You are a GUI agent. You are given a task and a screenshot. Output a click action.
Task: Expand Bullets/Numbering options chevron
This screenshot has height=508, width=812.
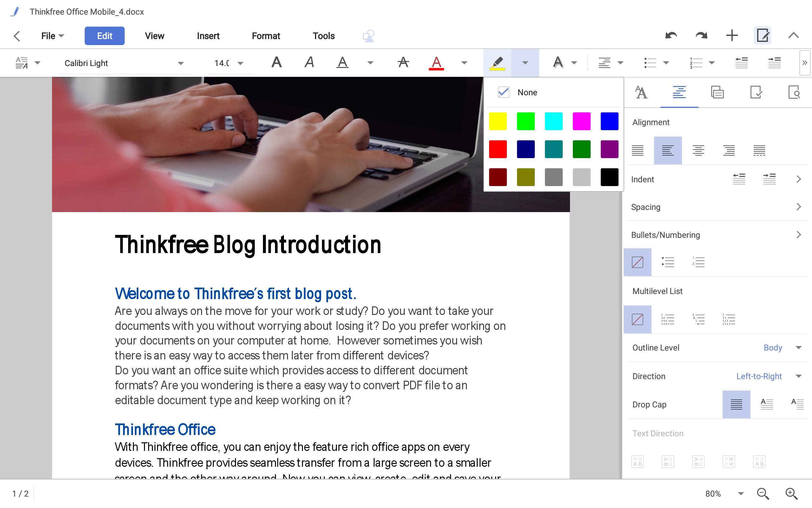[x=799, y=235]
